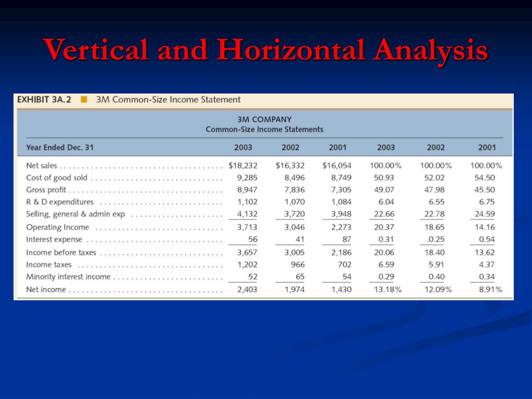Click SG&A value 3,948
Viewport: 532px width, 399px height.
click(341, 214)
